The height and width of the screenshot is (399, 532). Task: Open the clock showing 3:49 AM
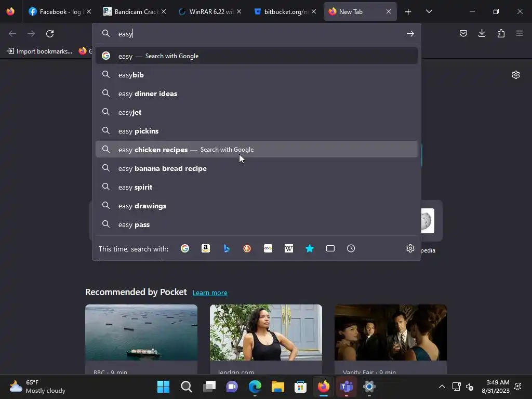click(x=496, y=387)
